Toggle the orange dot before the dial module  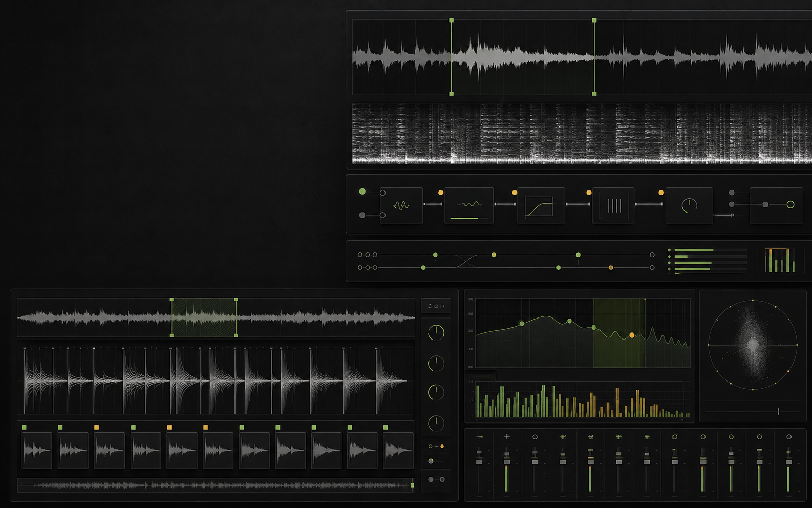(661, 193)
